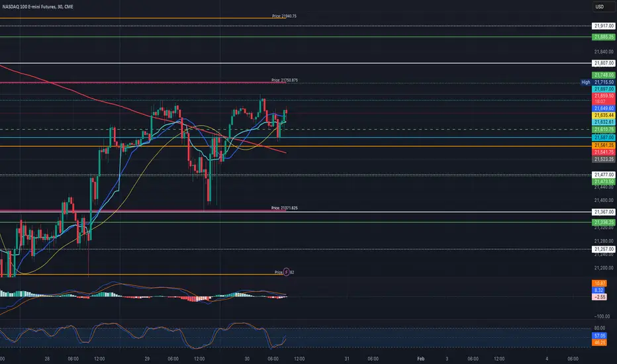The image size is (617, 364).
Task: Click the blue 21,649.60 price label
Action: coord(604,109)
